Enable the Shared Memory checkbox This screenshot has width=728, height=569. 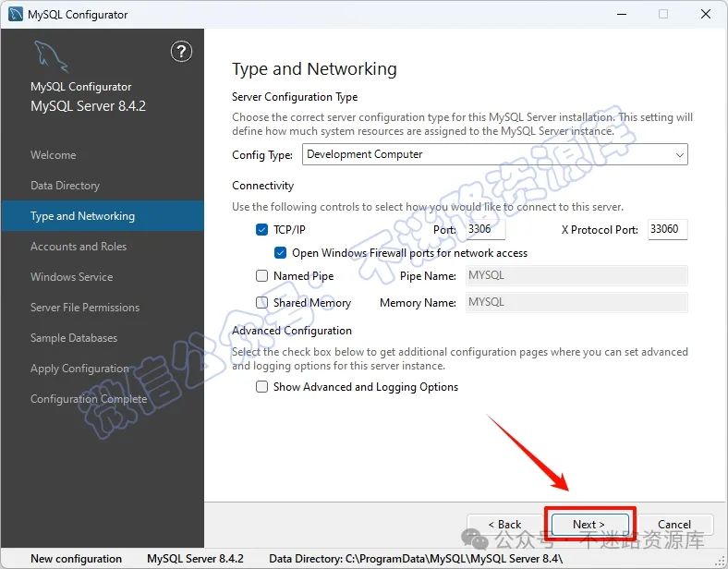[261, 303]
